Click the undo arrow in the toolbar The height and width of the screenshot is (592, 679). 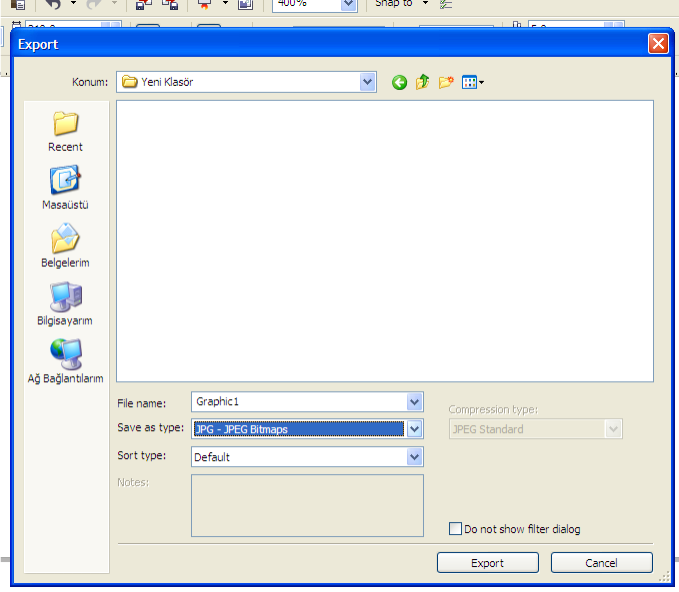pos(53,5)
